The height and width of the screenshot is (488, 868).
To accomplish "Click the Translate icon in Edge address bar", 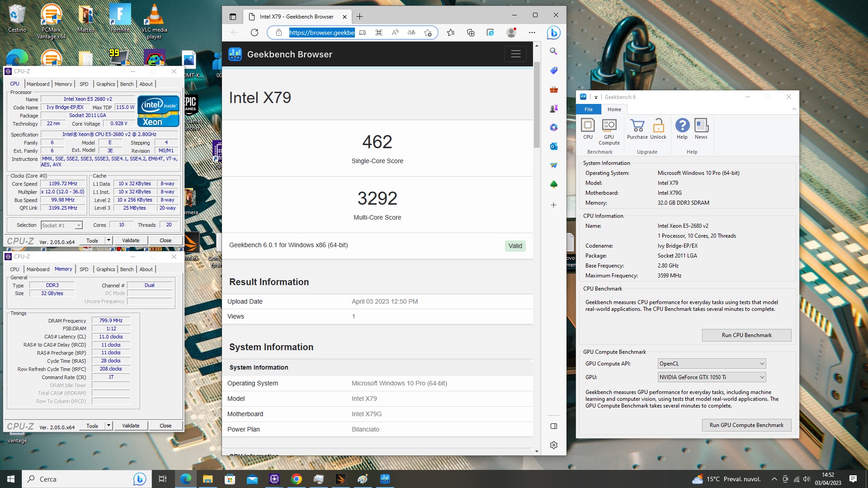I will coord(411,33).
